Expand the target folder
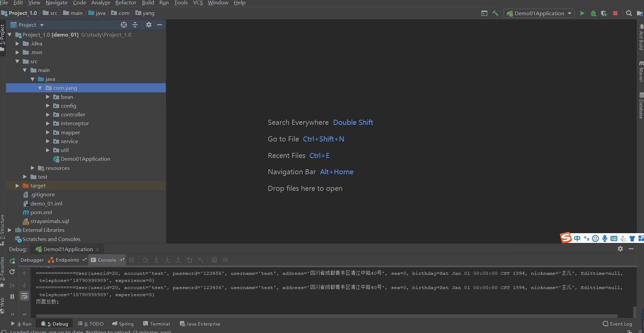This screenshot has width=644, height=333. pyautogui.click(x=17, y=186)
